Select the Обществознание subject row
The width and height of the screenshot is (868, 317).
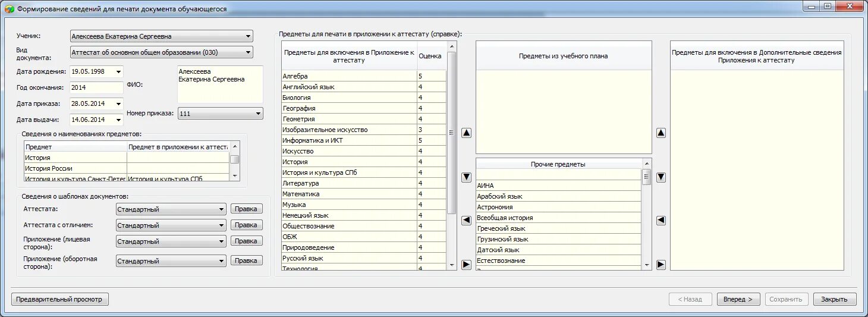pyautogui.click(x=364, y=226)
